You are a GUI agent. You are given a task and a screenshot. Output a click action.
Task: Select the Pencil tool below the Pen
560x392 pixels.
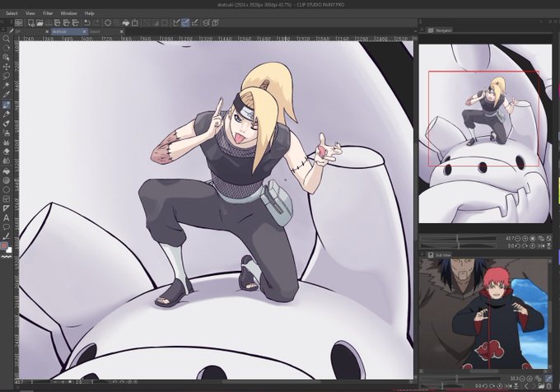(6, 114)
